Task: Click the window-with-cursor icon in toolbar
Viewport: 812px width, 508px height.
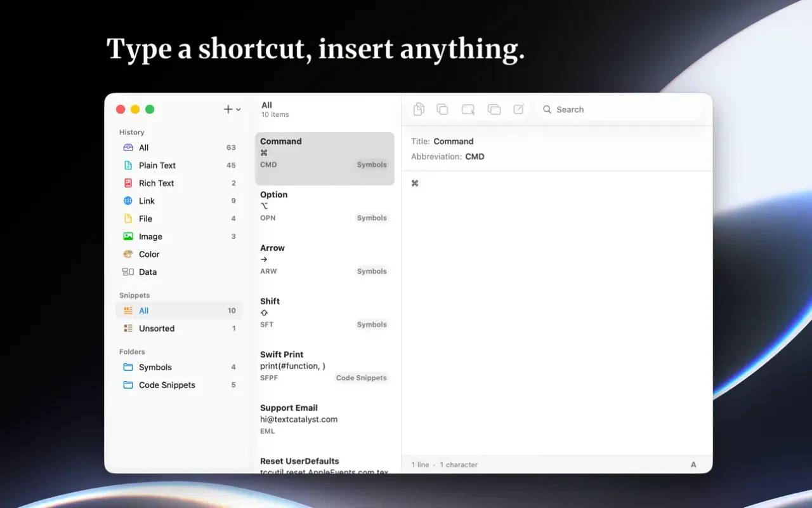Action: pos(468,109)
